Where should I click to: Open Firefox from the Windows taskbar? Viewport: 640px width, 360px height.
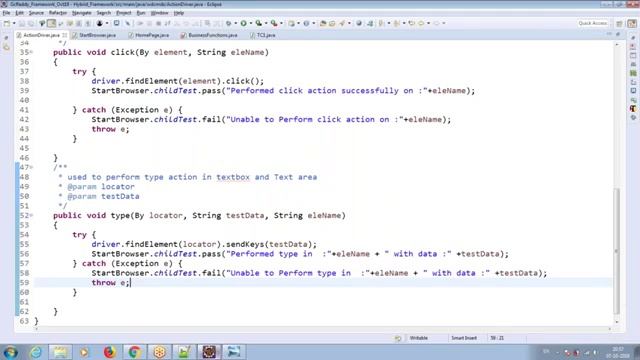(109, 351)
